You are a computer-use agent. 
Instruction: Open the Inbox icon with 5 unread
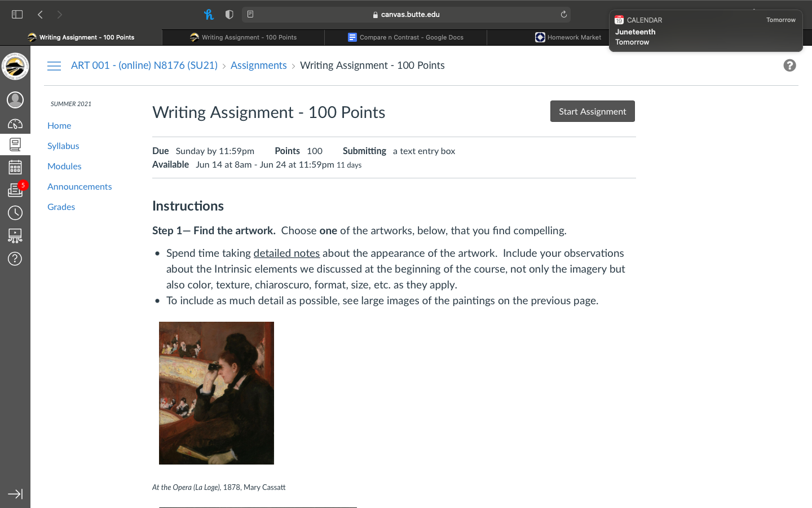15,190
